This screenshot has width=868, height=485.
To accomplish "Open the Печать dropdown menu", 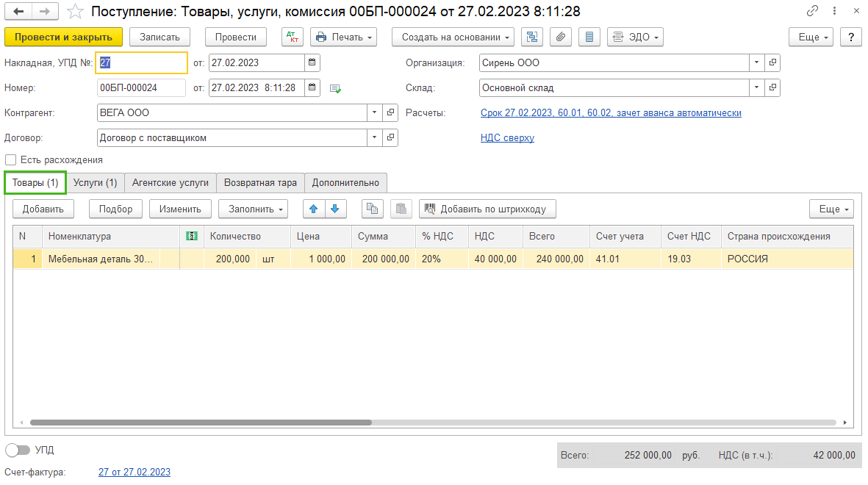I will tap(344, 37).
